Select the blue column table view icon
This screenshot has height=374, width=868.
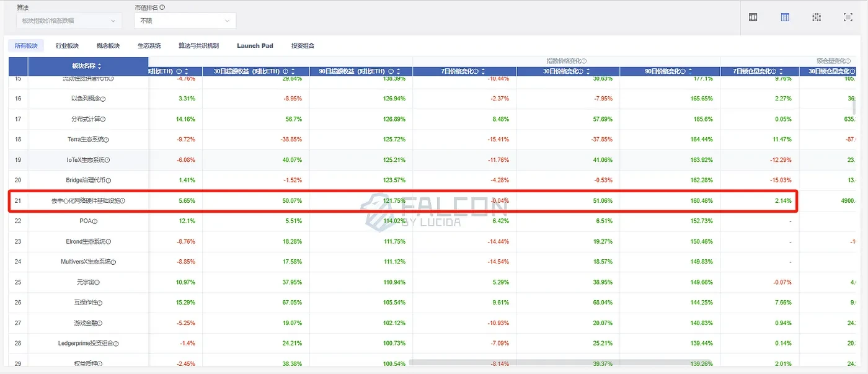click(x=785, y=17)
